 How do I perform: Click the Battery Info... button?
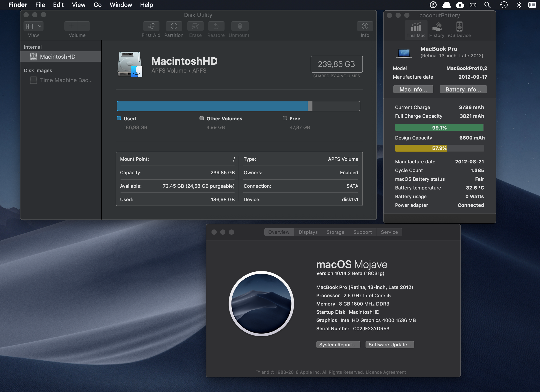coord(463,90)
